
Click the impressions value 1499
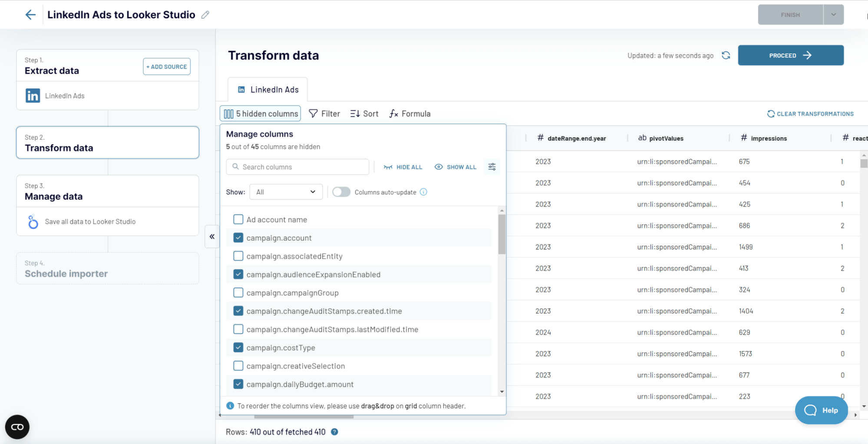[x=746, y=247]
